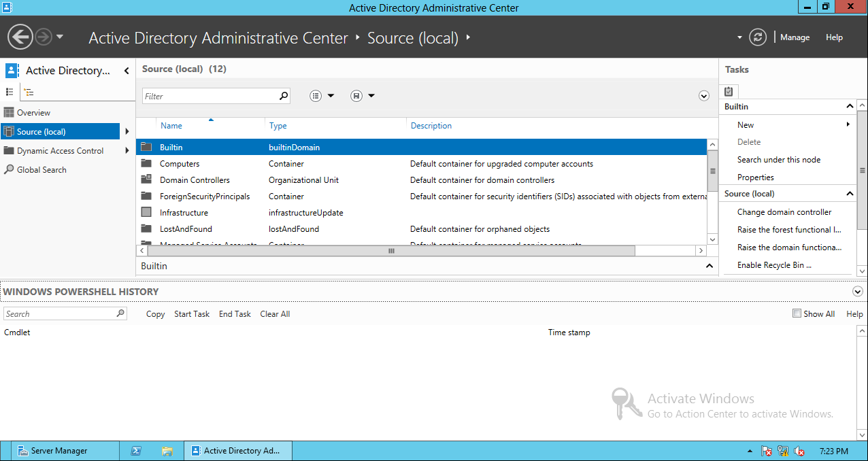
Task: Open the Active Directory user icon at top
Action: 11,70
